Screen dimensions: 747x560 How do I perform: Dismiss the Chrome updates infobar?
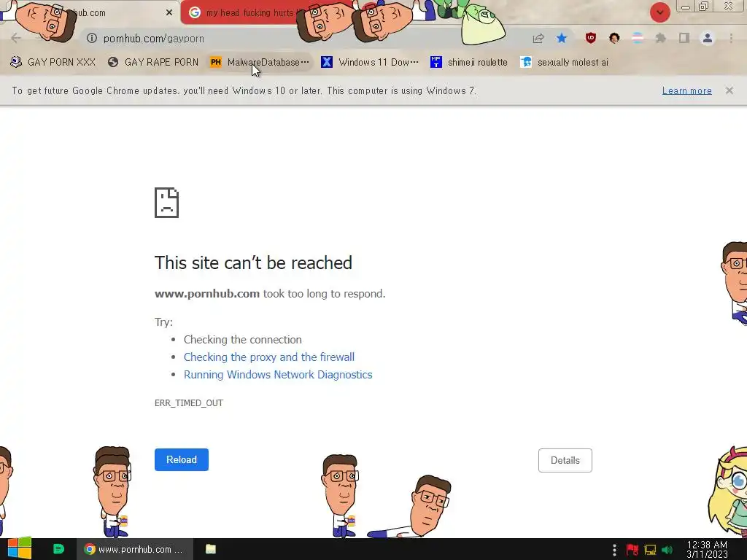tap(729, 90)
